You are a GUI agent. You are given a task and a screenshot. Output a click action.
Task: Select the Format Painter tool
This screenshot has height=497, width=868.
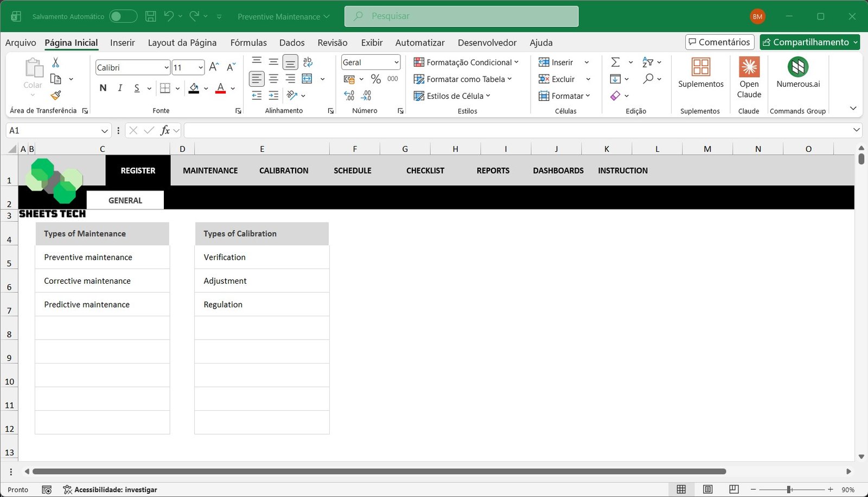point(55,95)
